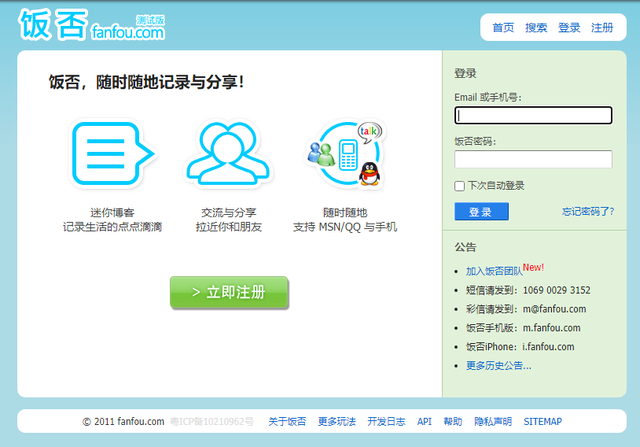Click the 粤ICP备10210962号 footer text

coord(212,422)
